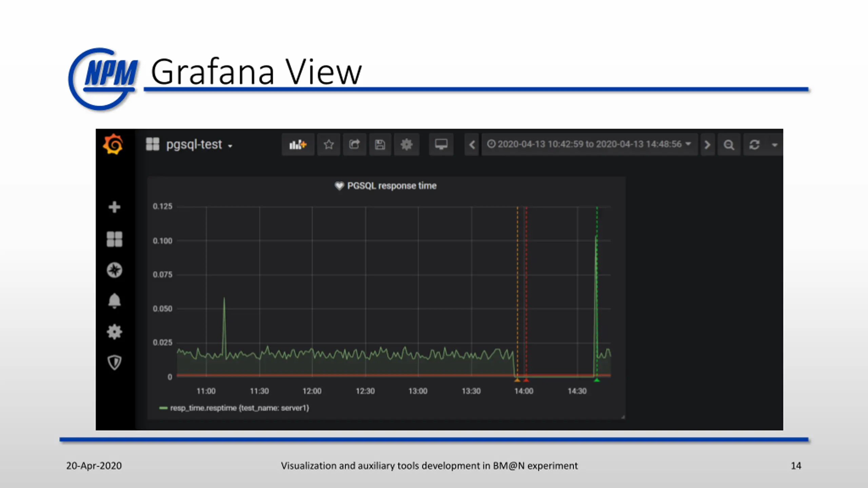Open the Explore compass icon
868x488 pixels.
point(114,270)
